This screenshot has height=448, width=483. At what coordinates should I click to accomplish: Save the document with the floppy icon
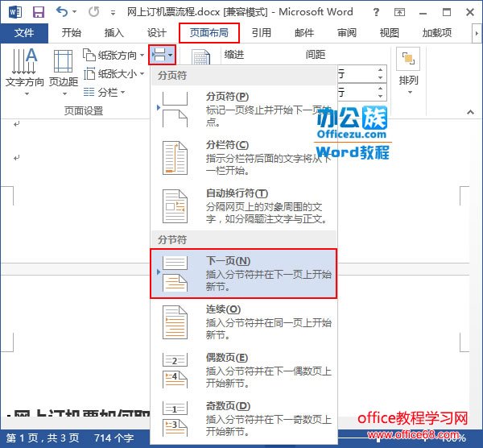point(39,12)
